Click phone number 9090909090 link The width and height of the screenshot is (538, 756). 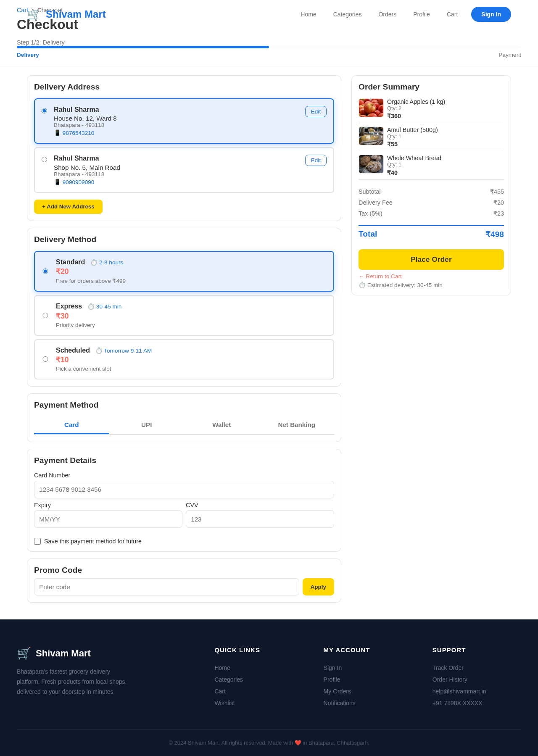tap(78, 182)
